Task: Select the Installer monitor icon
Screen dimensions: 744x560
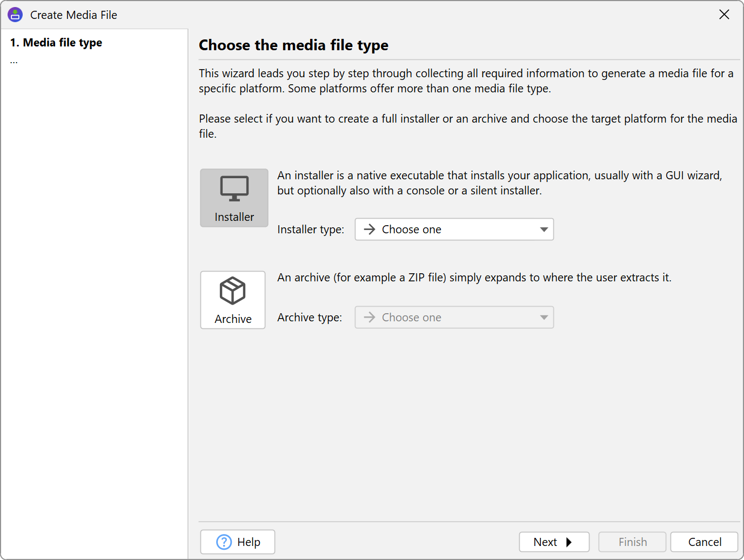Action: tap(234, 189)
